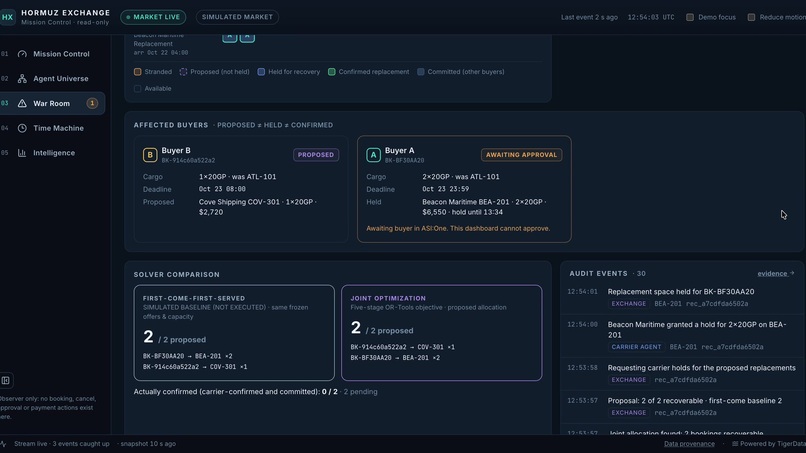This screenshot has width=806, height=453.
Task: Click the AWAITING APPROVAL badge on Buyer A
Action: click(521, 155)
